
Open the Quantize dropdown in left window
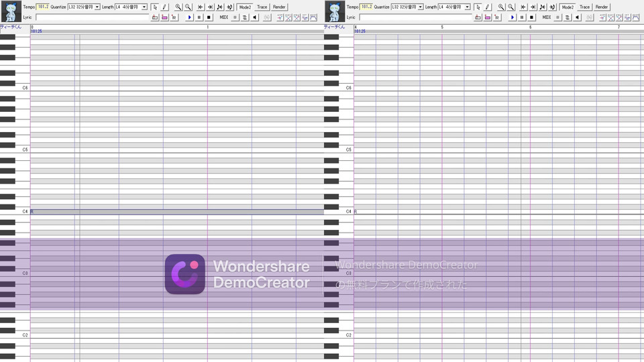(x=97, y=7)
